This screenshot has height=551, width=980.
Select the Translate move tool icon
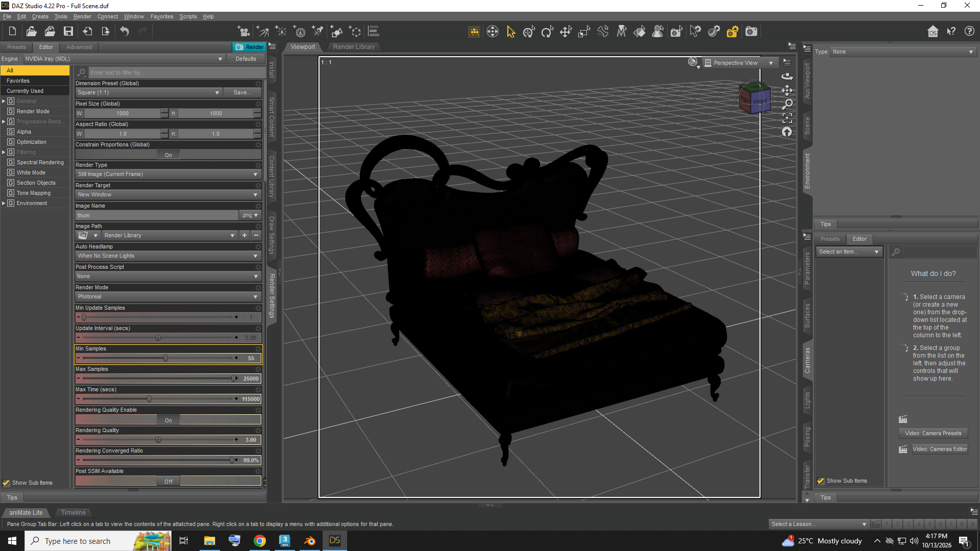pos(566,32)
